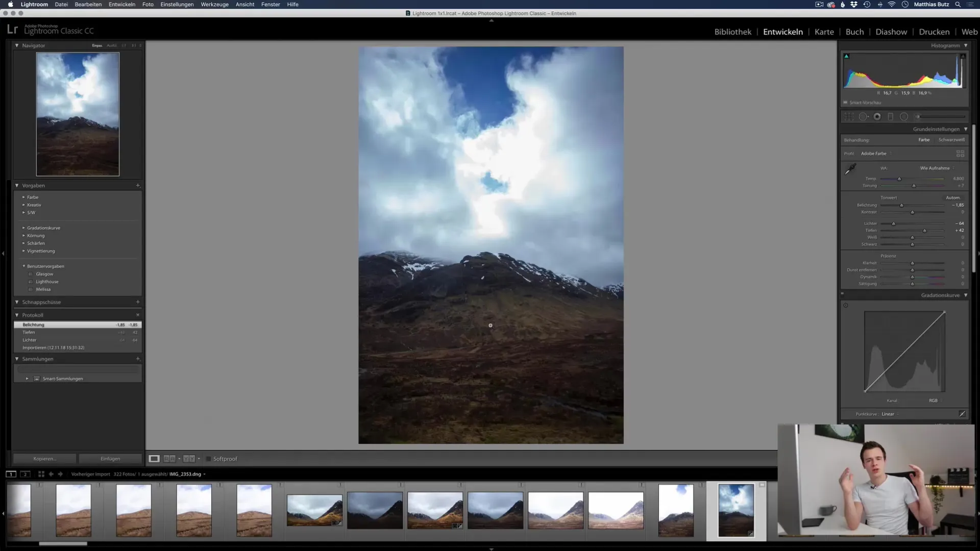
Task: Open the profile browser grid icon
Action: point(960,154)
